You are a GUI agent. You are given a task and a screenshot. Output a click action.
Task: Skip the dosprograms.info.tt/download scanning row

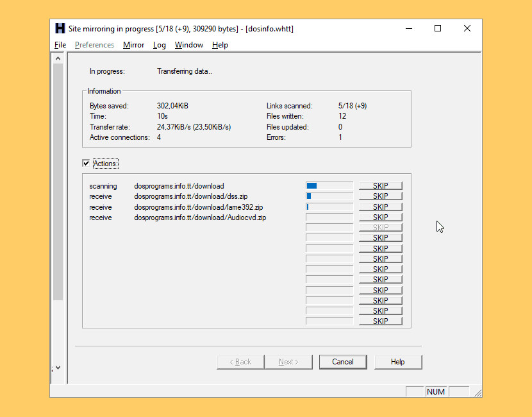[x=380, y=186]
